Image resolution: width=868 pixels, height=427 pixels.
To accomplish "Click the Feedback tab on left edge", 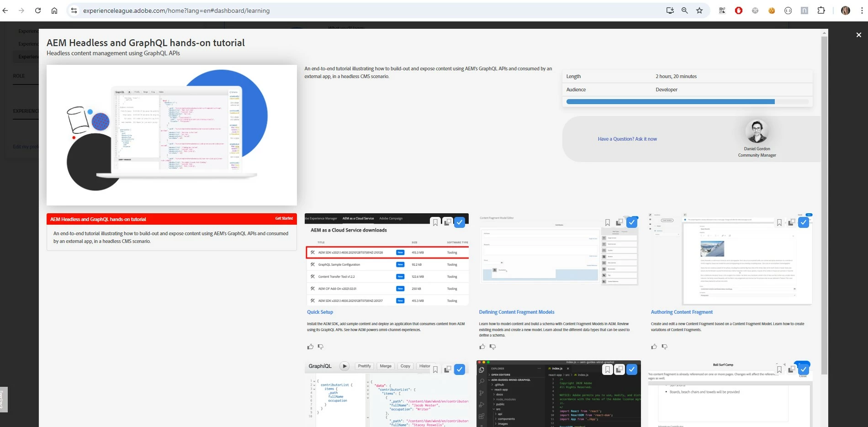I will (4, 400).
